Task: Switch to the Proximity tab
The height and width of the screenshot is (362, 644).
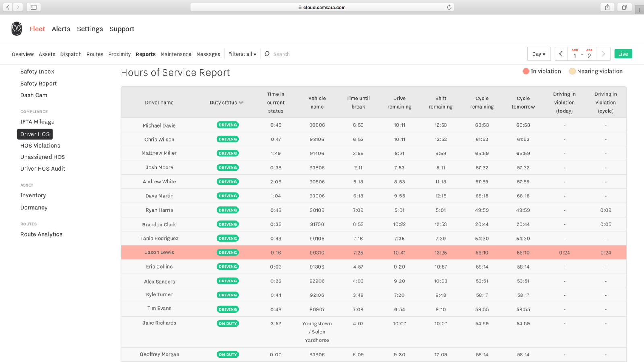Action: tap(120, 54)
